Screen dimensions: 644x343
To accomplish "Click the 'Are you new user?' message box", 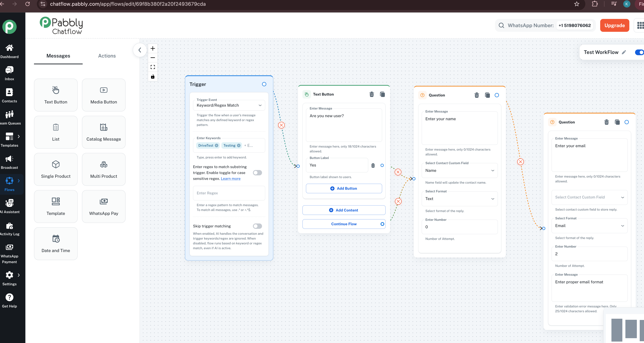I will tap(344, 125).
